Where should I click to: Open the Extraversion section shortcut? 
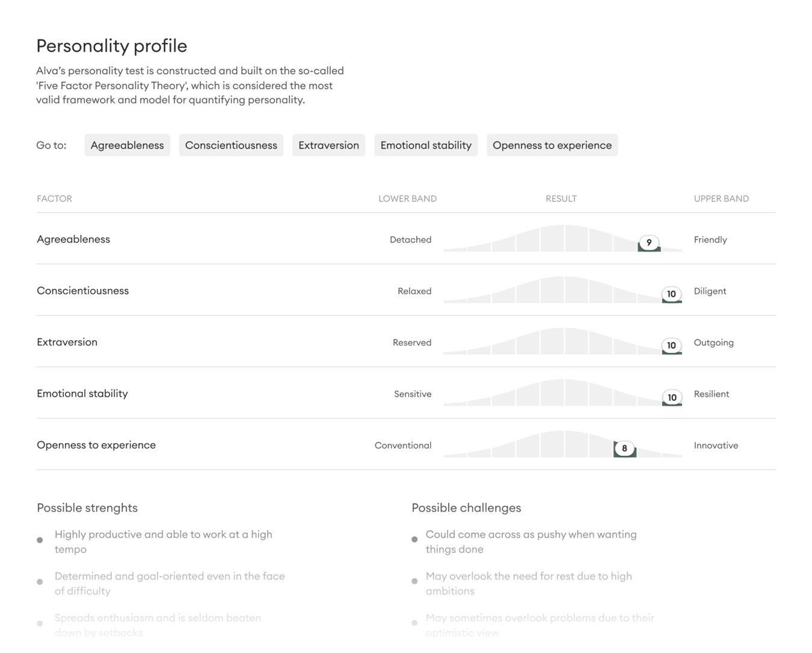[328, 145]
